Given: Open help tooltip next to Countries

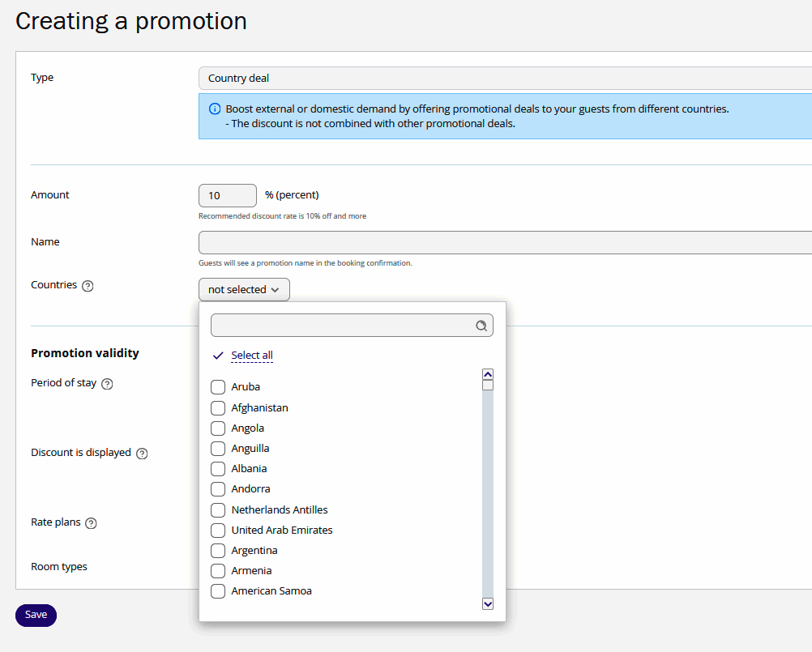Looking at the screenshot, I should click(89, 285).
